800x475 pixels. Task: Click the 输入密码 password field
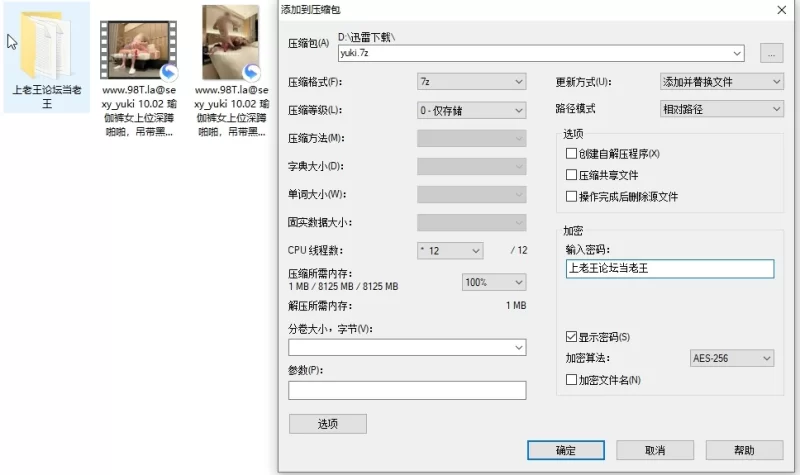point(670,269)
